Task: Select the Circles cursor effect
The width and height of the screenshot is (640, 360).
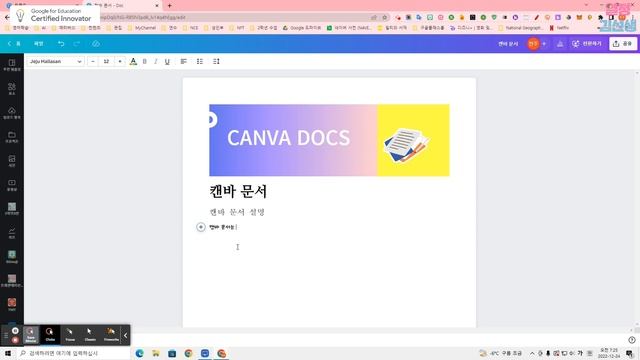Action: click(x=50, y=335)
